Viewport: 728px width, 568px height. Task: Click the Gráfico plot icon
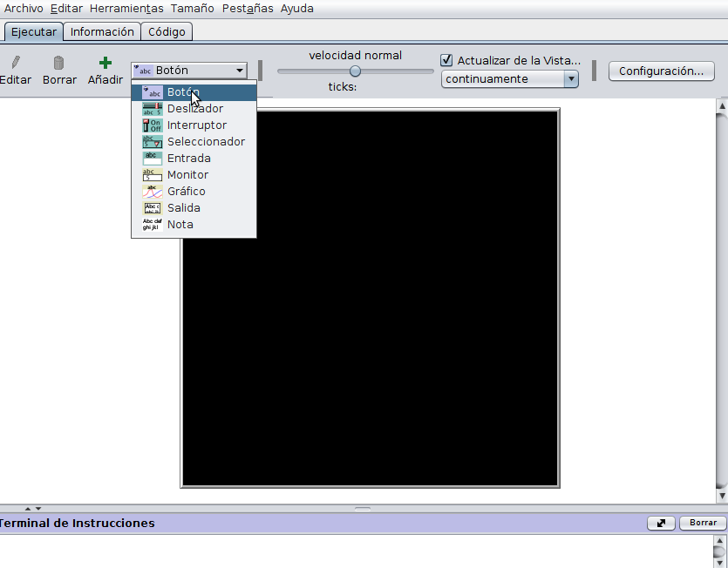(153, 192)
